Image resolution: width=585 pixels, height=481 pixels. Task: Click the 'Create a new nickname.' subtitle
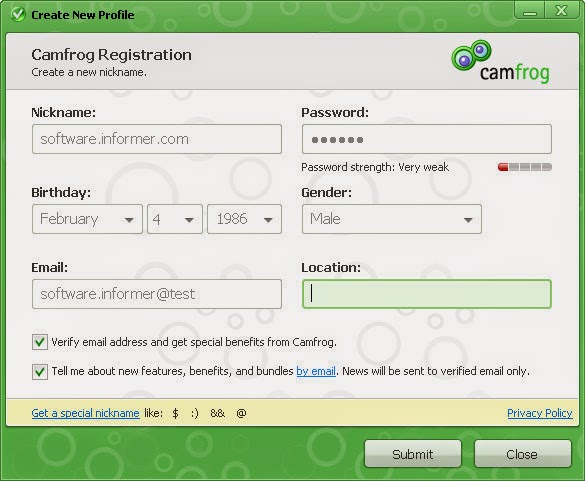tap(89, 72)
